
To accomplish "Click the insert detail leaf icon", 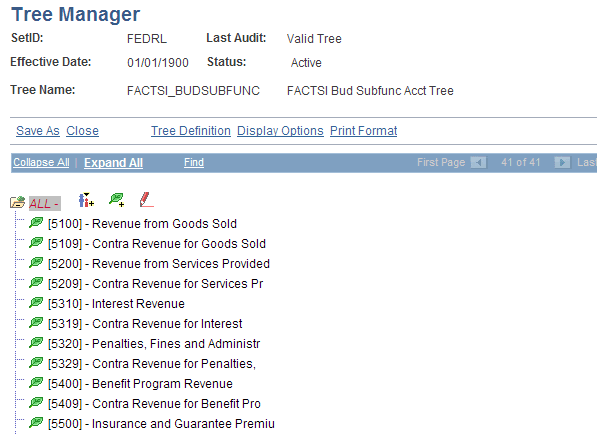I will click(117, 200).
